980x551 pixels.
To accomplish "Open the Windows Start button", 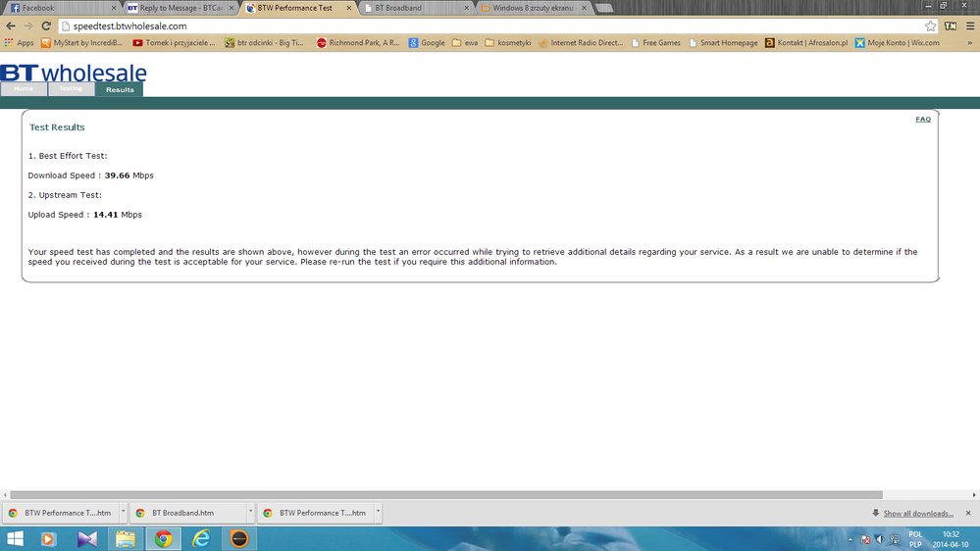I will click(15, 538).
